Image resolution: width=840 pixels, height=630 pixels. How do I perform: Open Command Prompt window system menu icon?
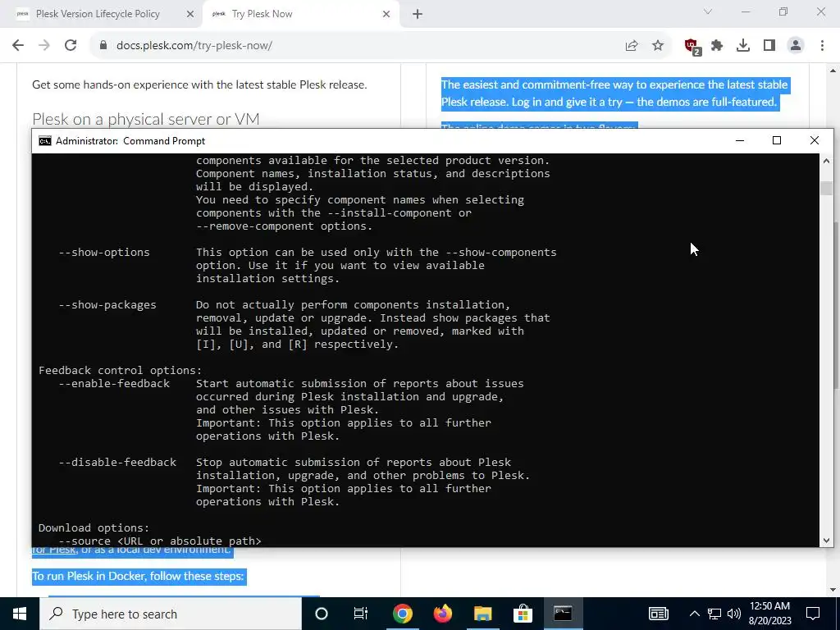click(45, 141)
